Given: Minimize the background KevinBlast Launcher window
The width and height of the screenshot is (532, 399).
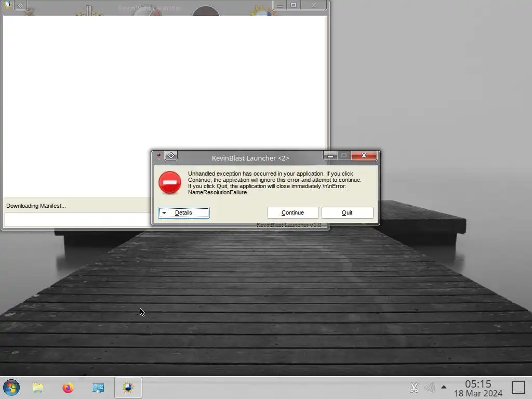Looking at the screenshot, I should tap(280, 5).
